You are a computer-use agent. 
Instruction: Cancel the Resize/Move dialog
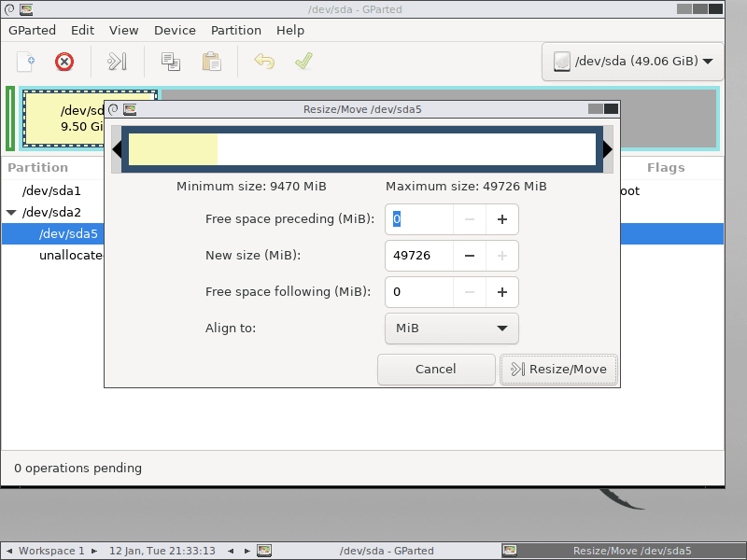tap(436, 370)
